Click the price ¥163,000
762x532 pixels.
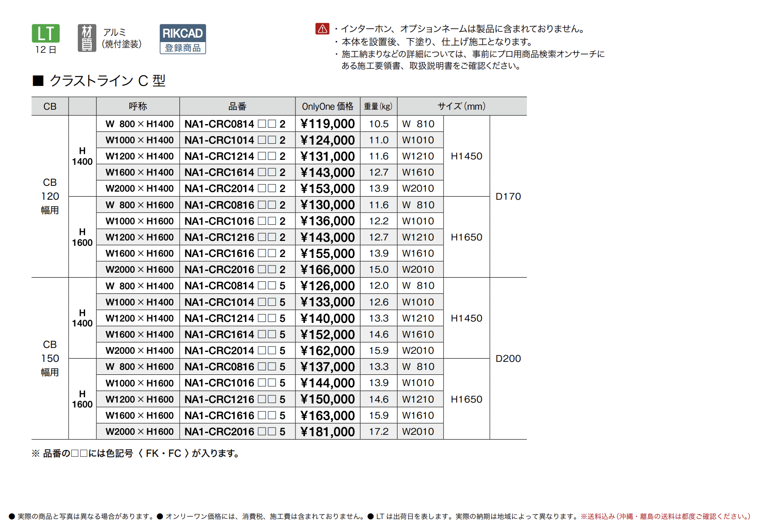pos(328,416)
